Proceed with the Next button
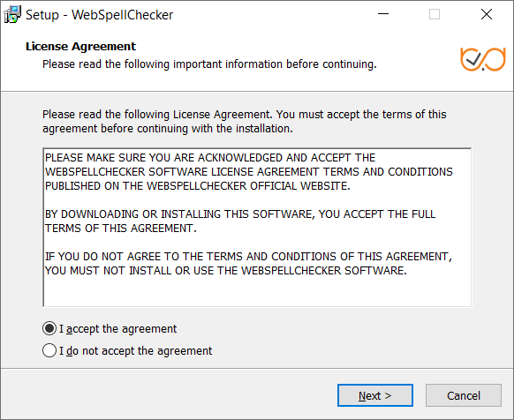514x420 pixels. click(x=375, y=395)
